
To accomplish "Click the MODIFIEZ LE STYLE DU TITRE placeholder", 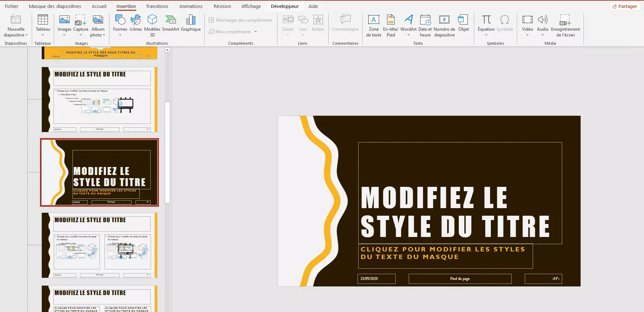I will click(x=460, y=193).
